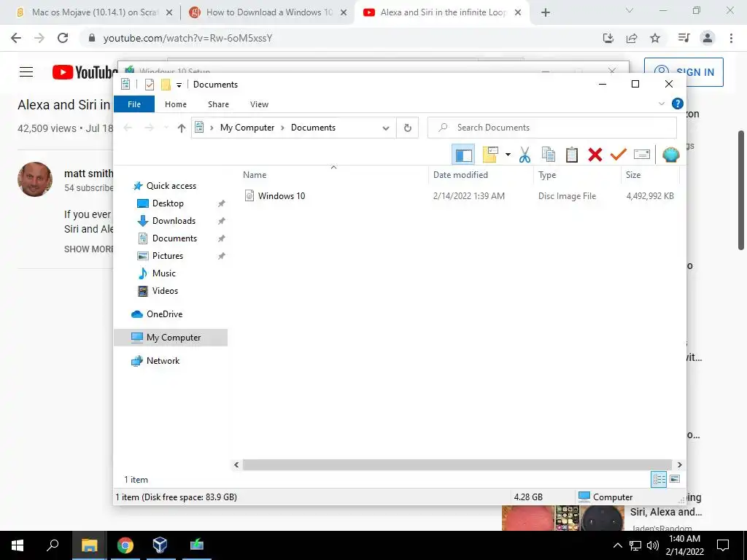Open the Share ribbon tab
This screenshot has width=747, height=560.
[x=218, y=104]
